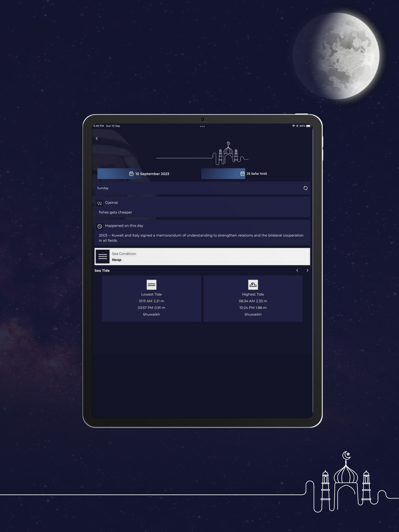Click the '06:34 AM 2.33 m' tide entry
Image resolution: width=399 pixels, height=532 pixels.
click(x=253, y=301)
